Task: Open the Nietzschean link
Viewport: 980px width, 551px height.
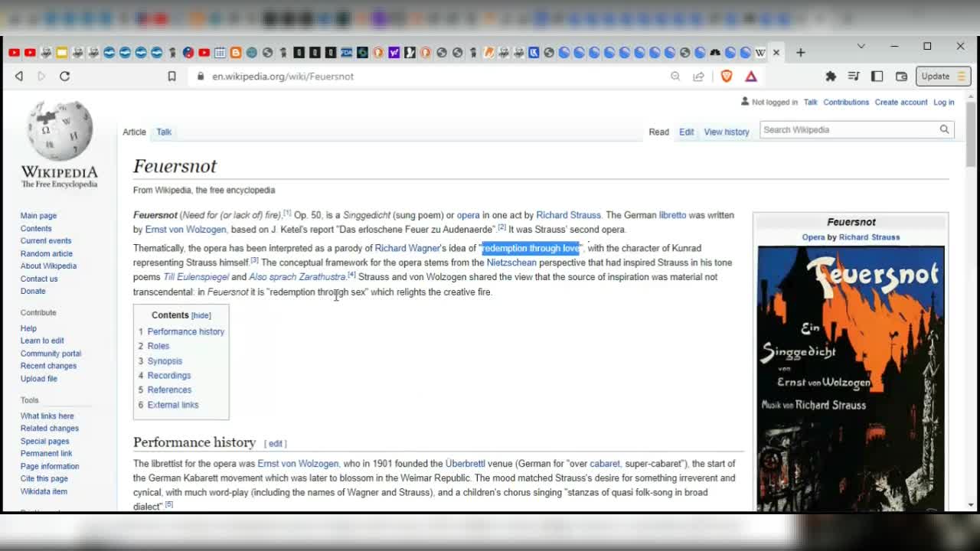Action: [511, 262]
